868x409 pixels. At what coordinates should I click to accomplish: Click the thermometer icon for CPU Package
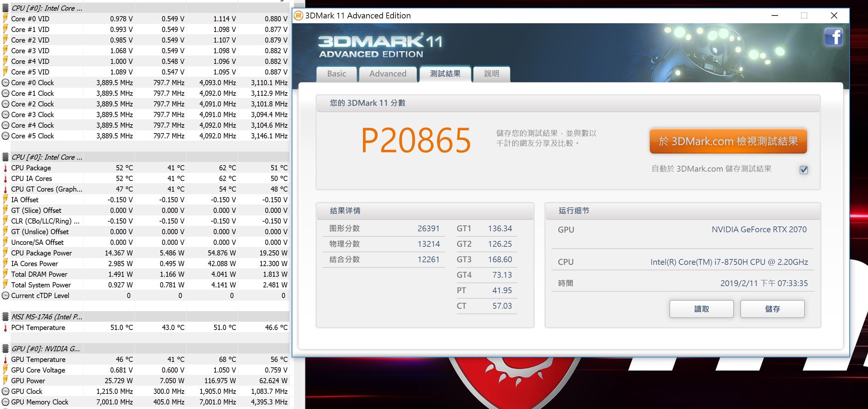(5, 168)
